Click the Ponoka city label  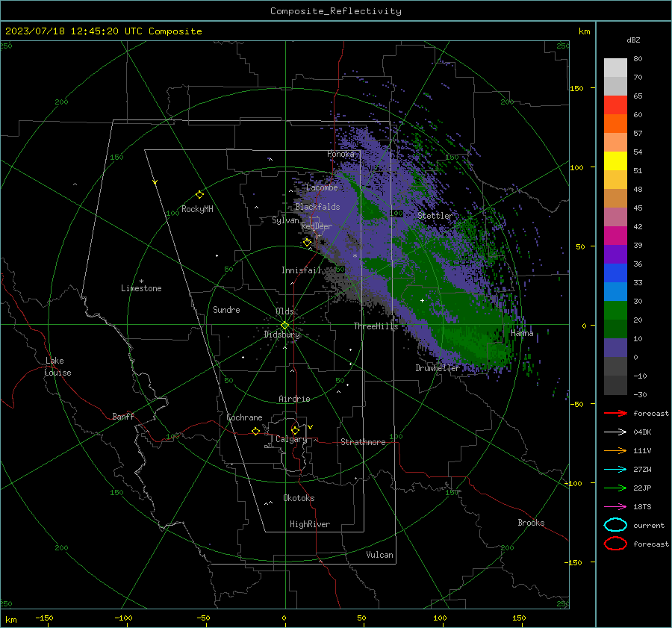click(340, 154)
